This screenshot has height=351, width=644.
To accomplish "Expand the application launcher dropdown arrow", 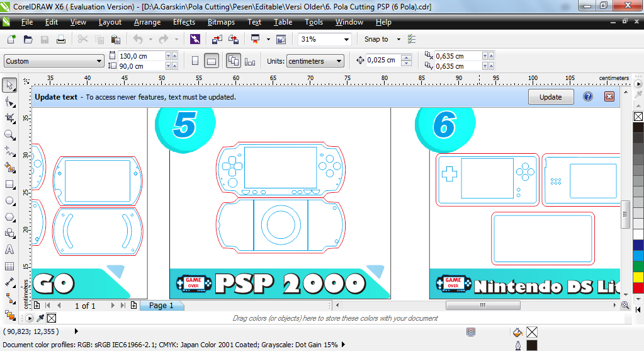I will click(268, 40).
